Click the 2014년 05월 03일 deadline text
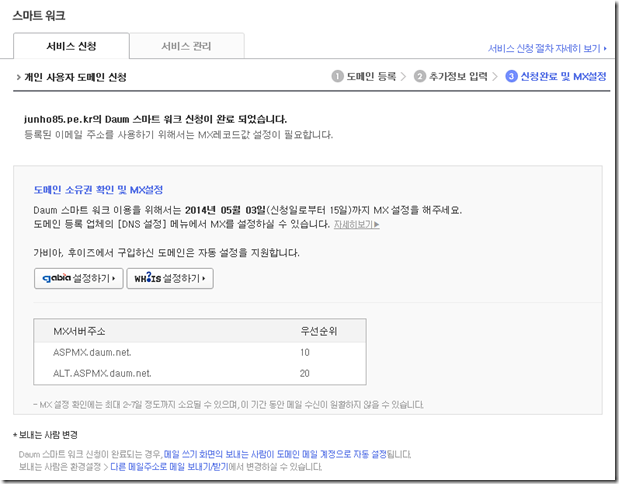 pos(225,210)
